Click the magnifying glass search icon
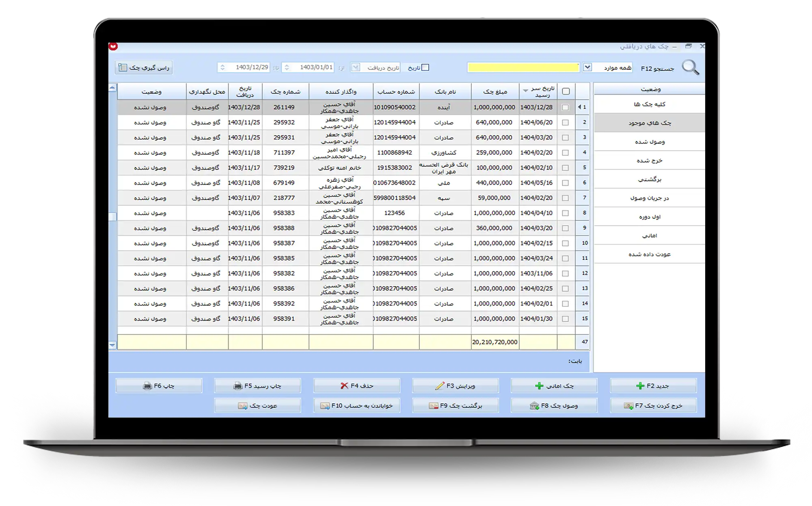Viewport: 812px width, 506px height. pyautogui.click(x=690, y=67)
